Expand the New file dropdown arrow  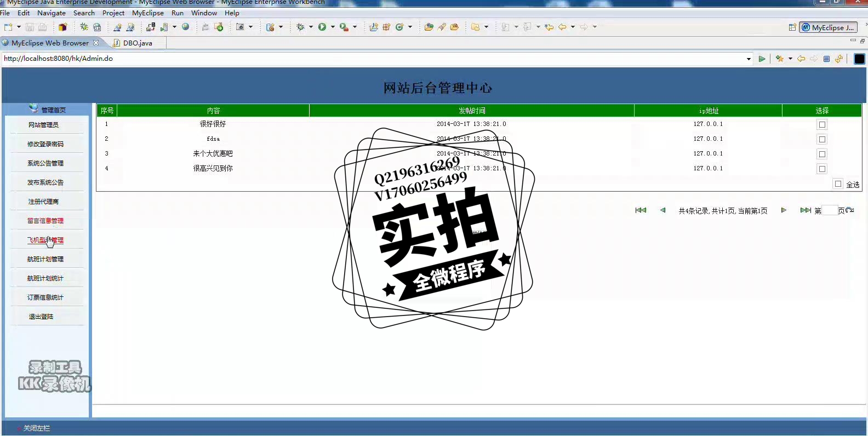click(x=19, y=27)
